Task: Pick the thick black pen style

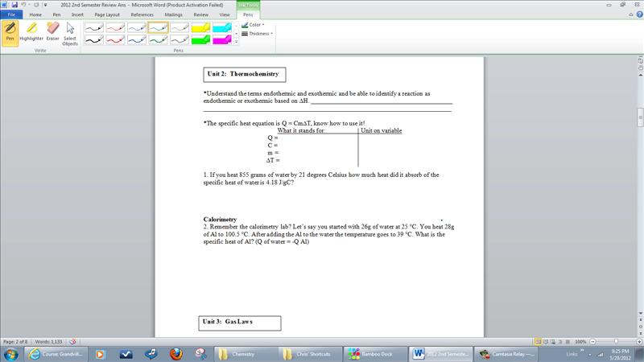Action: 94,39
